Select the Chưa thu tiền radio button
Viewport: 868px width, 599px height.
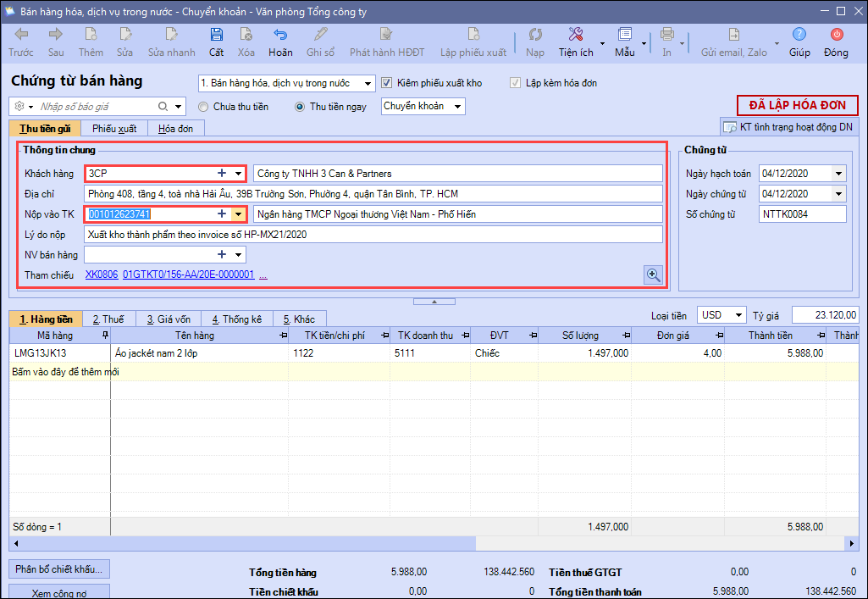click(x=203, y=107)
